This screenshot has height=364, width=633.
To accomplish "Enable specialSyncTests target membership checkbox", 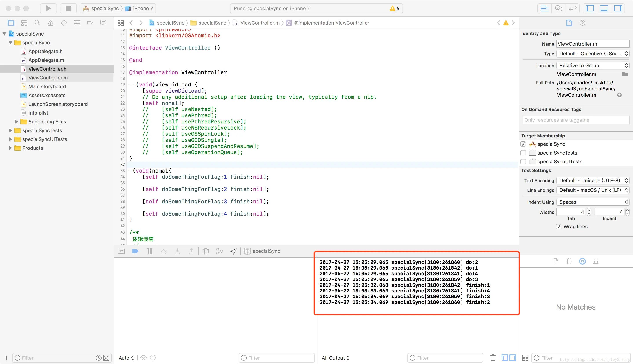I will 523,153.
